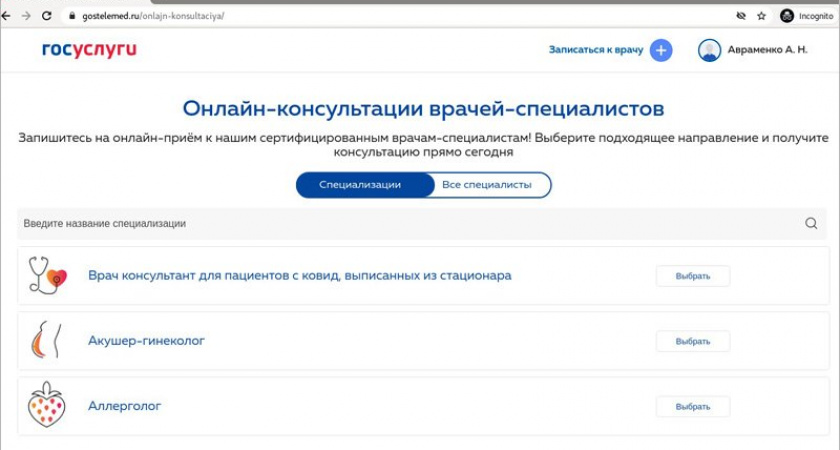This screenshot has width=840, height=450.
Task: Select Аллерголог via Выбрать button
Action: (693, 407)
